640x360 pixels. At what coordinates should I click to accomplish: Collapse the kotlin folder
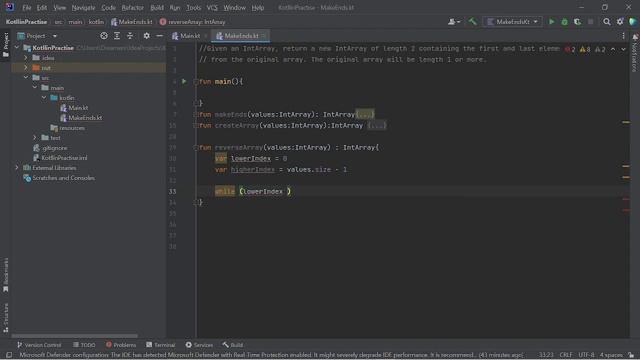click(x=44, y=98)
